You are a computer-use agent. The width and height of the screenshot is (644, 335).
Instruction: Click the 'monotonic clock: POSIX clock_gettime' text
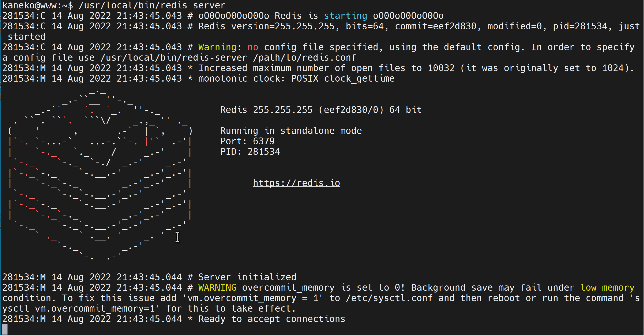click(296, 78)
